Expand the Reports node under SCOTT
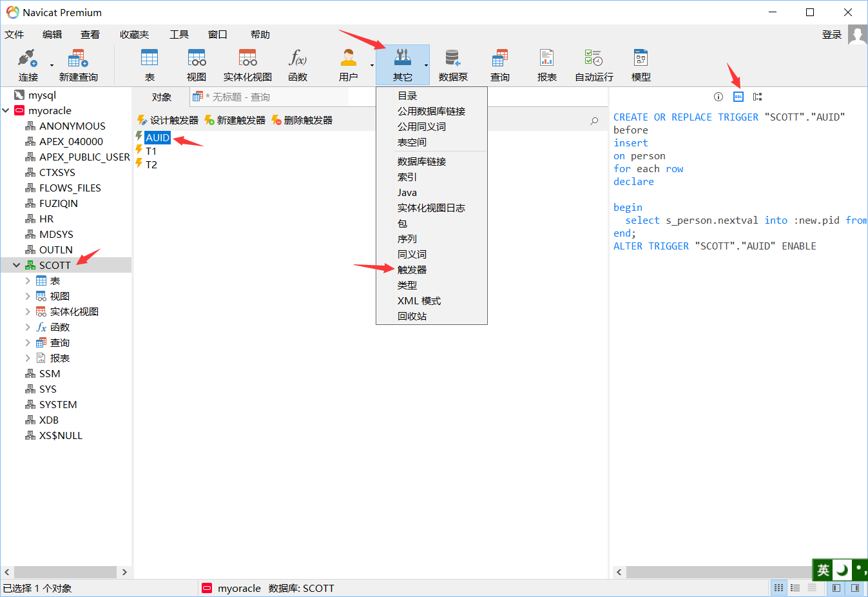 pos(28,358)
